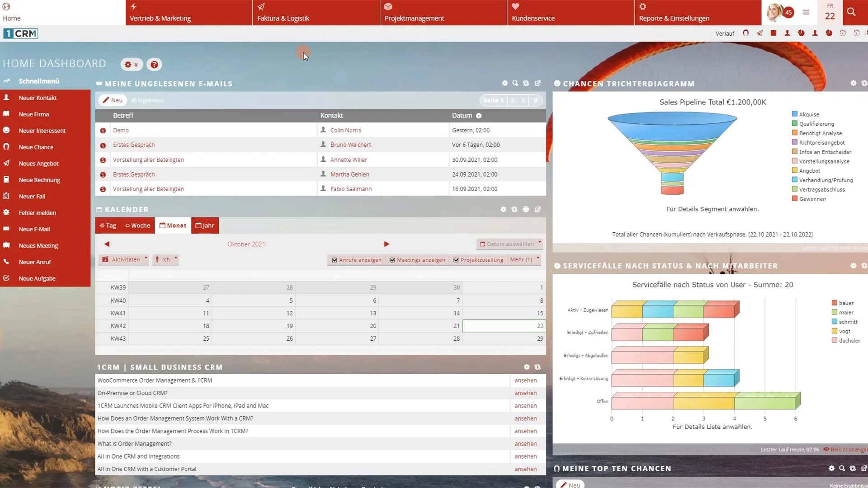Open settings gear of unread e-mails panel
This screenshot has height=488, width=868.
click(505, 83)
